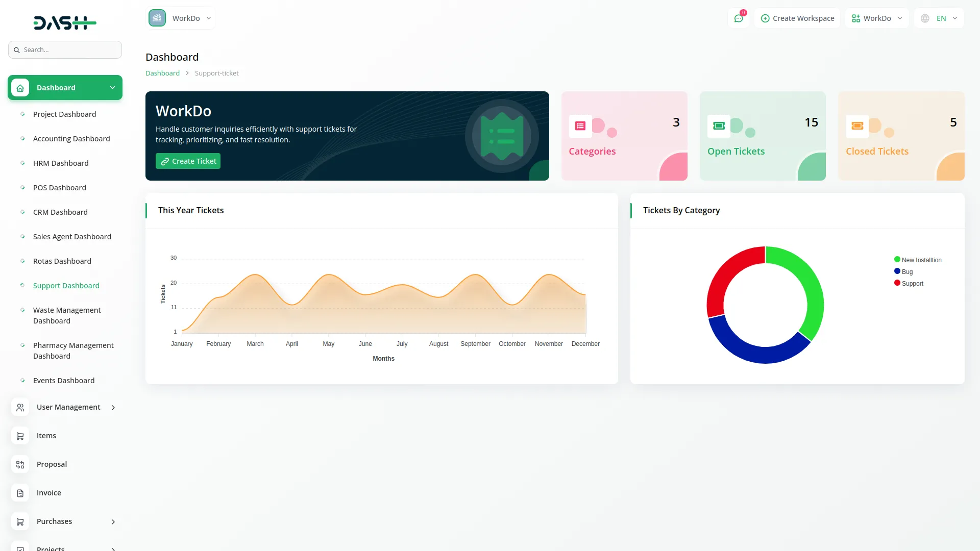
Task: Open the Support Dashboard menu item
Action: click(x=66, y=286)
